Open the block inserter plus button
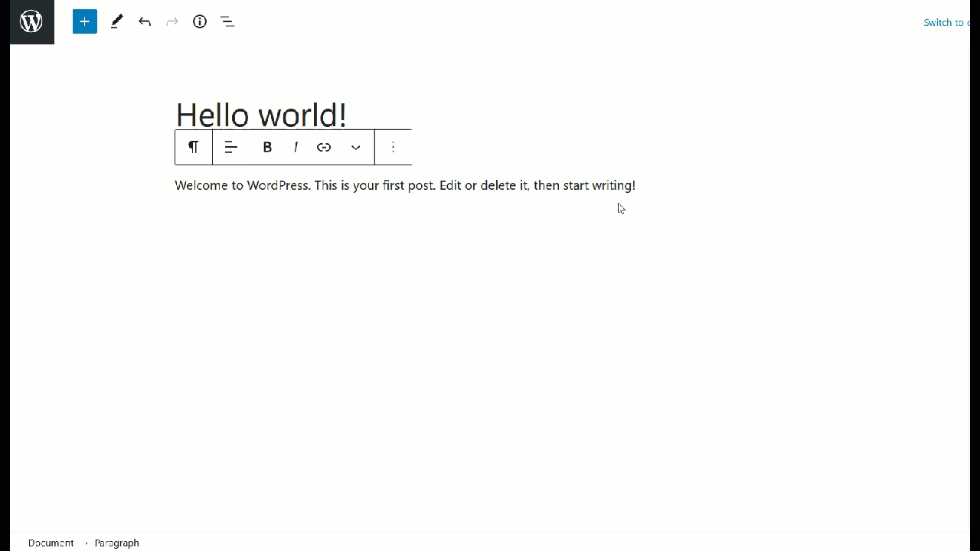The width and height of the screenshot is (980, 551). pyautogui.click(x=85, y=21)
